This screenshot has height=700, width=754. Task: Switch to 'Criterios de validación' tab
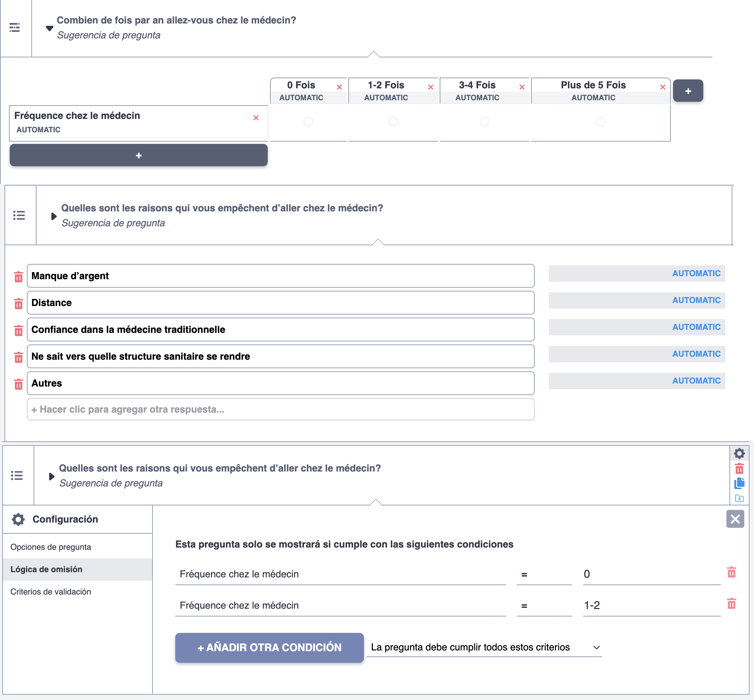pyautogui.click(x=51, y=592)
